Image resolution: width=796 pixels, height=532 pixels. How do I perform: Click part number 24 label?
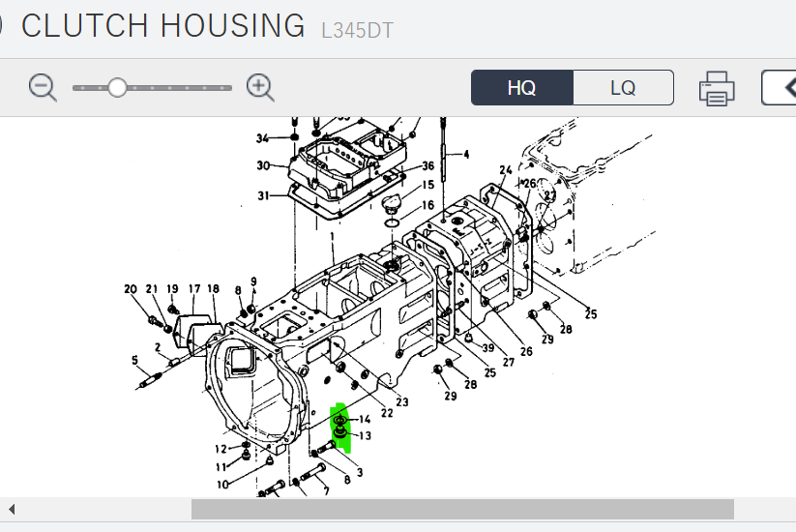click(506, 169)
